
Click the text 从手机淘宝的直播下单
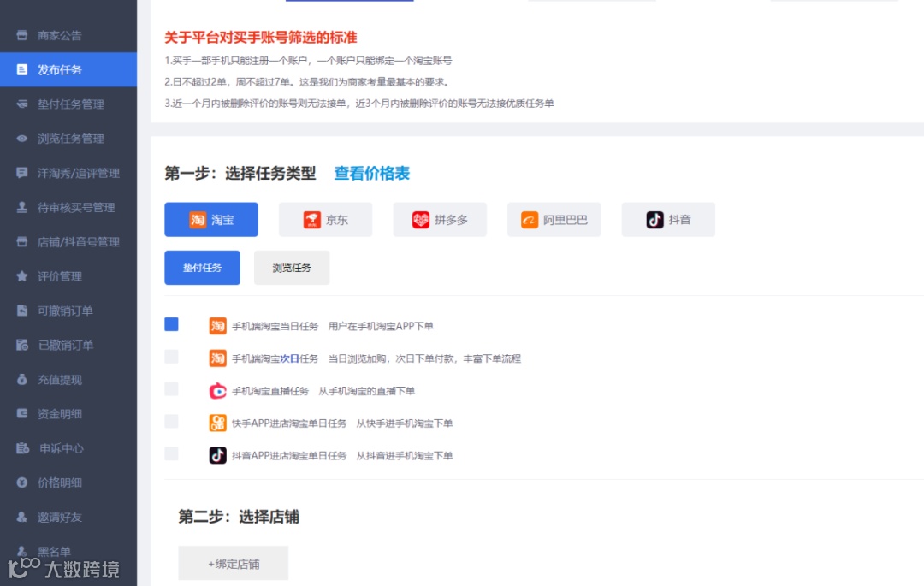click(x=366, y=391)
